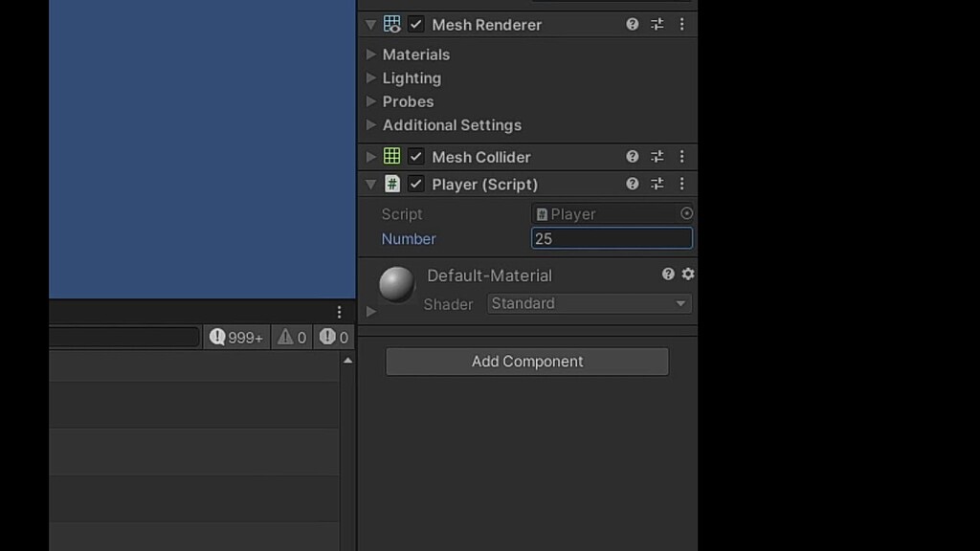Expand the Lighting section

[x=371, y=77]
